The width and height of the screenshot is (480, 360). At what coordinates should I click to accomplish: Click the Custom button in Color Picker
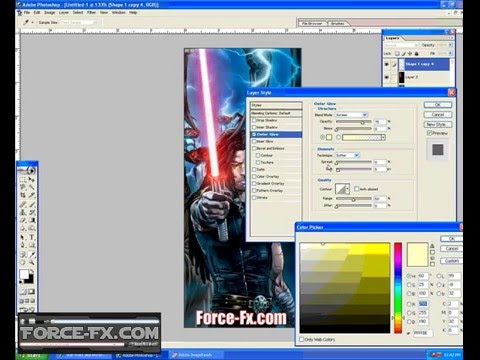452,261
